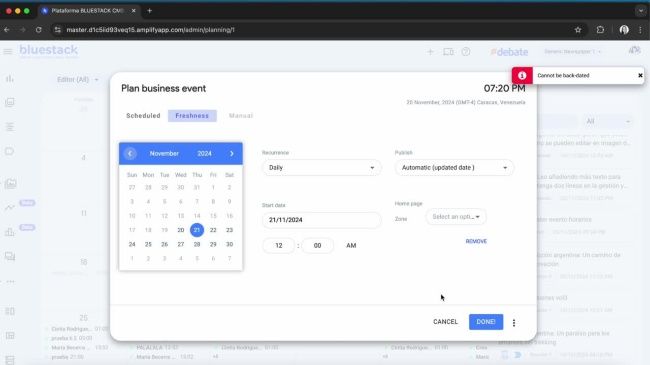The image size is (650, 365).
Task: Click the REMOVE link
Action: [476, 241]
